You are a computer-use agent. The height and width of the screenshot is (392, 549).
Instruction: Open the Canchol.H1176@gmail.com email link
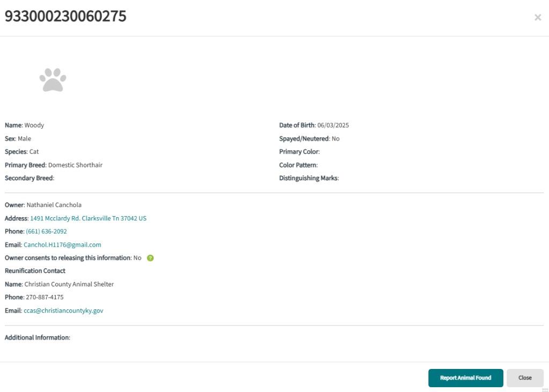pos(62,245)
